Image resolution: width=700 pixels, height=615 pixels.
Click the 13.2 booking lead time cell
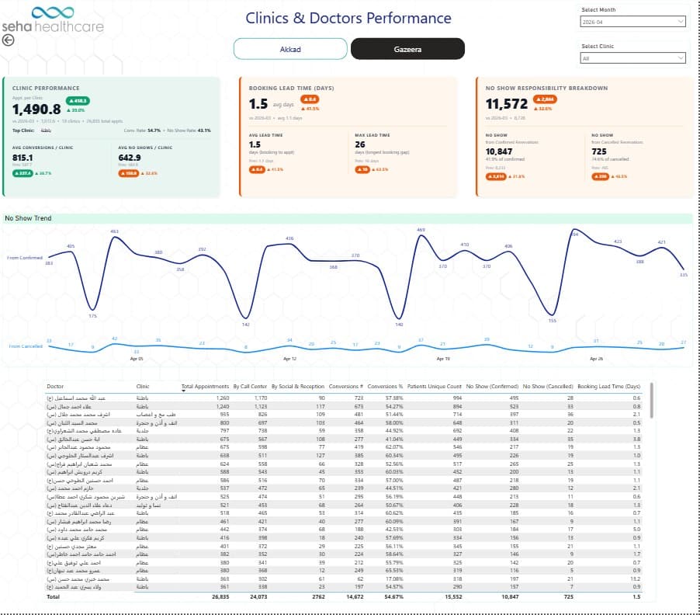click(636, 579)
